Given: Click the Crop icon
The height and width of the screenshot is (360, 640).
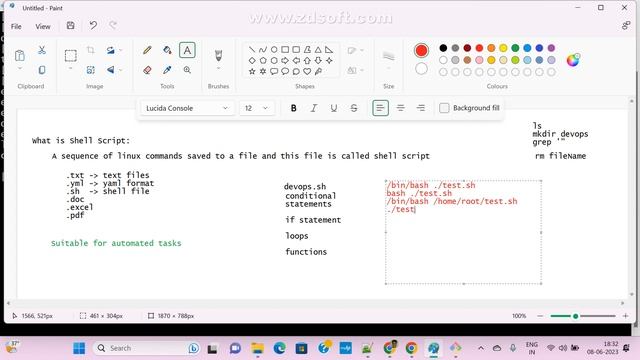Looking at the screenshot, I should click(91, 50).
